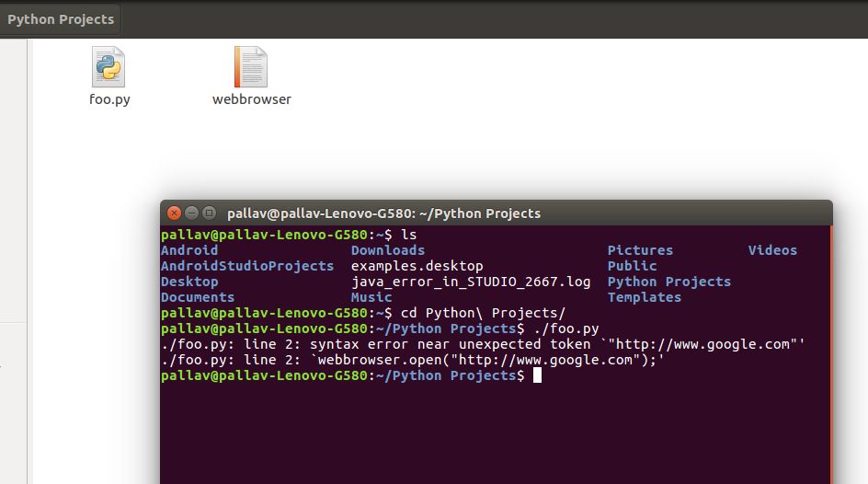Click Desktop in terminal listing
The image size is (868, 484).
point(189,282)
